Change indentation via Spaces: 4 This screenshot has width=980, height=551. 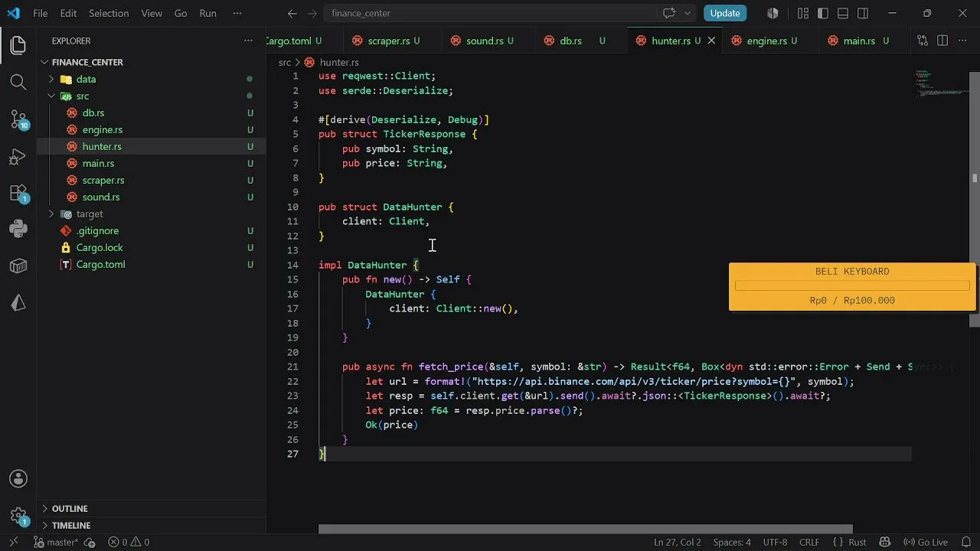click(x=732, y=542)
